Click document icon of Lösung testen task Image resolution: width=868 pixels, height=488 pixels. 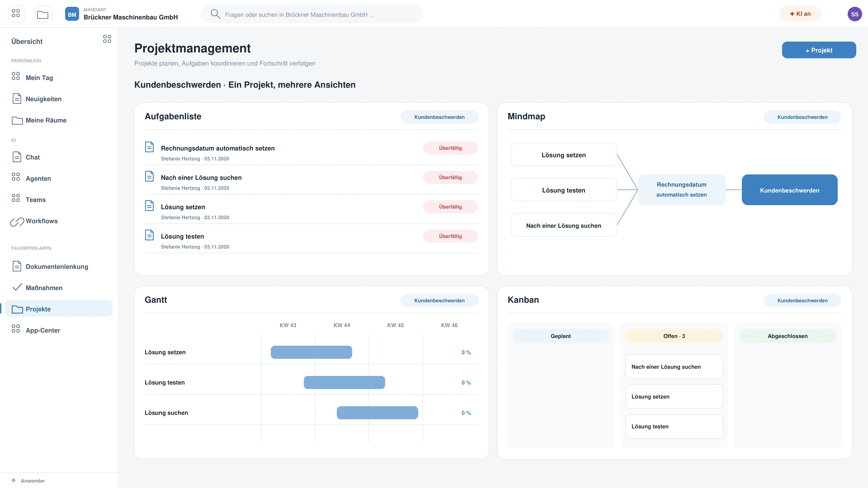(x=149, y=235)
